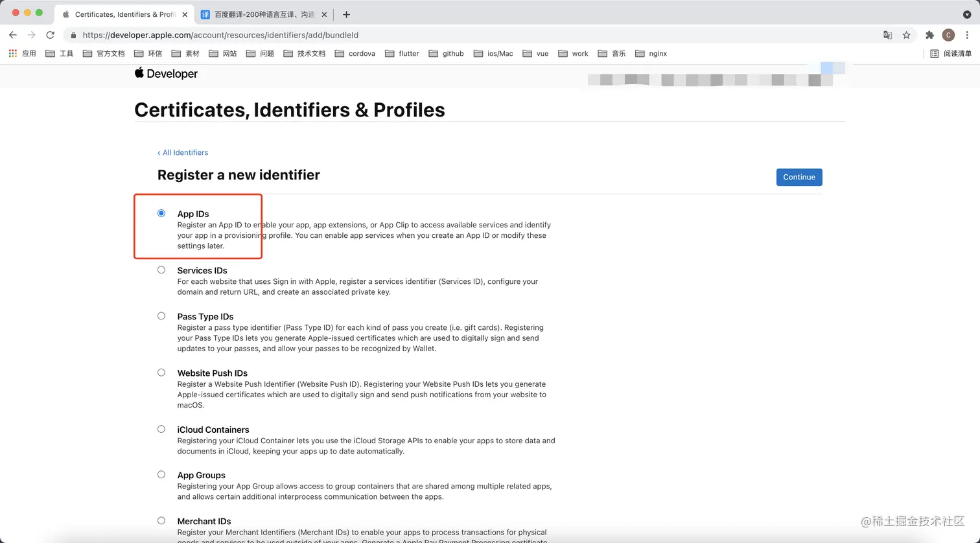Reload the page with the refresh icon
The image size is (980, 543).
[50, 35]
